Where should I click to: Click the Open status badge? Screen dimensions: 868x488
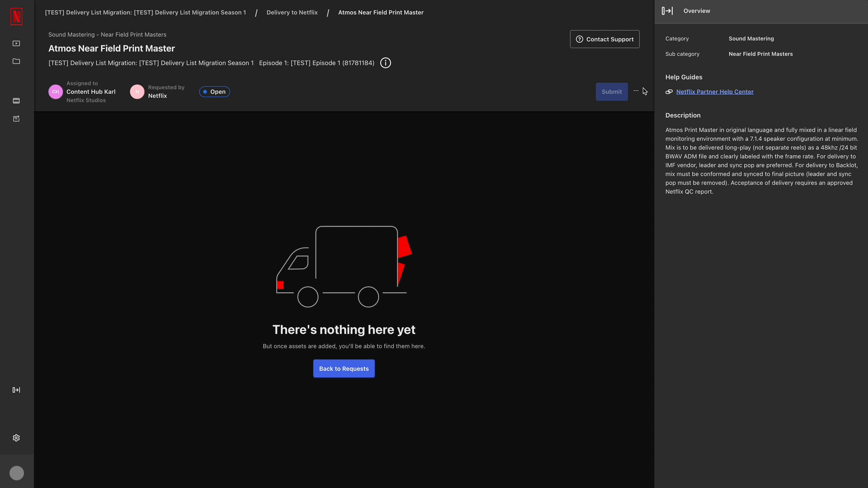[x=215, y=92]
